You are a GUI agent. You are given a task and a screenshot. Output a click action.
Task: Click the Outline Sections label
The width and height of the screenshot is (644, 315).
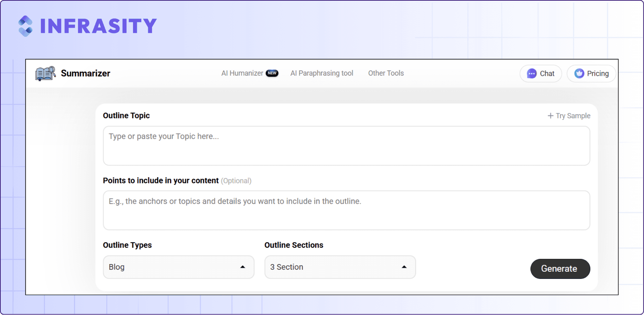[294, 245]
